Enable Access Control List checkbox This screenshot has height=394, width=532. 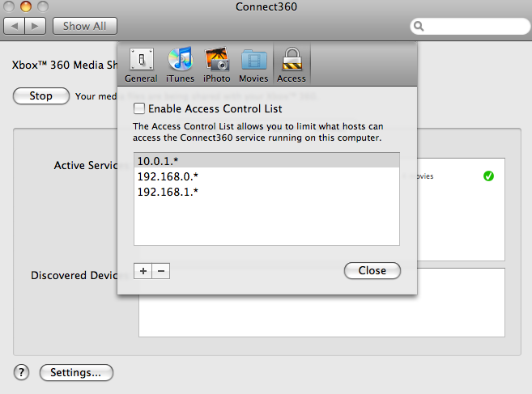138,108
